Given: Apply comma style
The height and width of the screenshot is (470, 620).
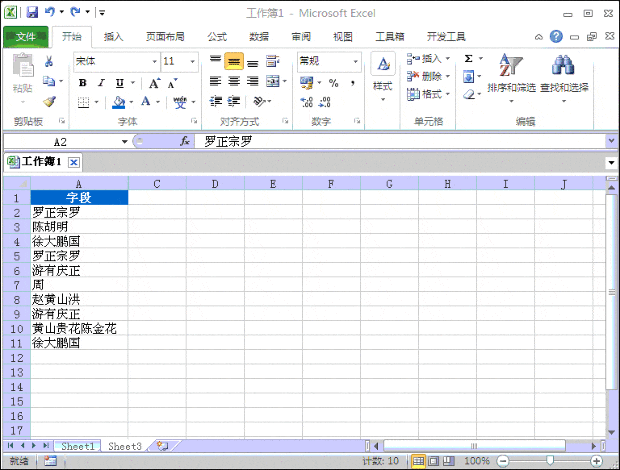Looking at the screenshot, I should pos(352,83).
